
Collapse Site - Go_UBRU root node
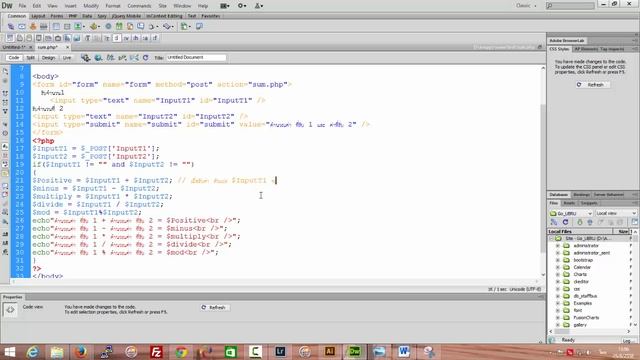[x=551, y=238]
